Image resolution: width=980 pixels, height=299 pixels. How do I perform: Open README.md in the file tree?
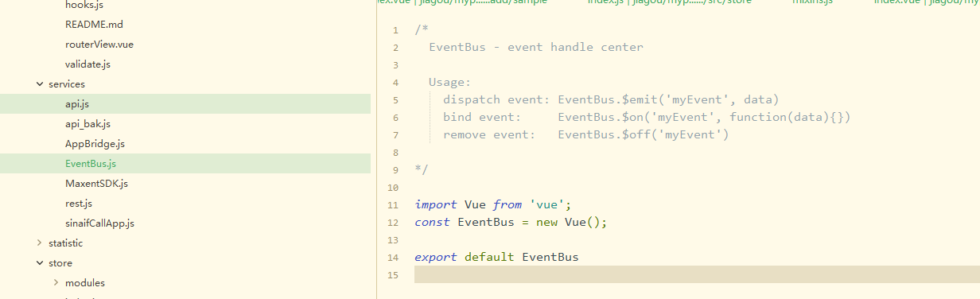(94, 24)
